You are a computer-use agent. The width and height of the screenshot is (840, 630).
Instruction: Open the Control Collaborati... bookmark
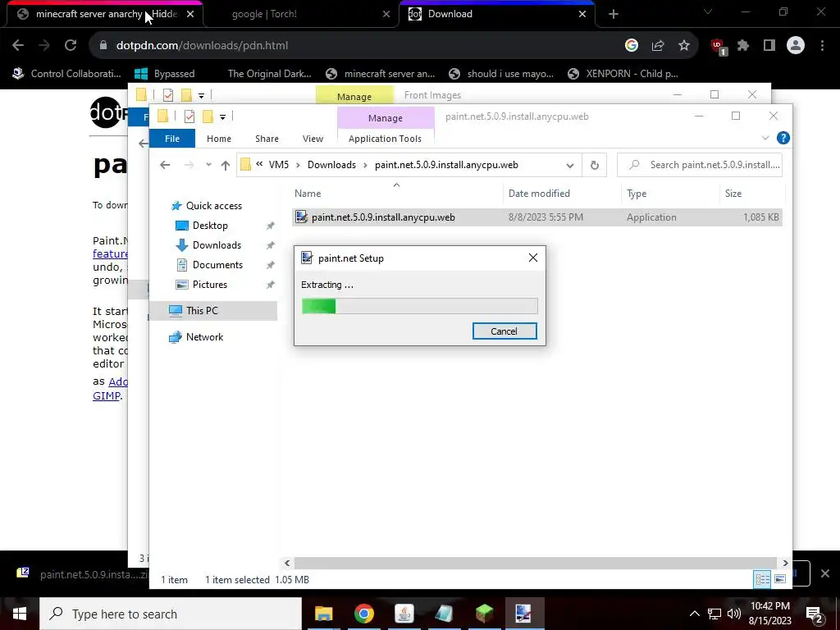pos(67,74)
